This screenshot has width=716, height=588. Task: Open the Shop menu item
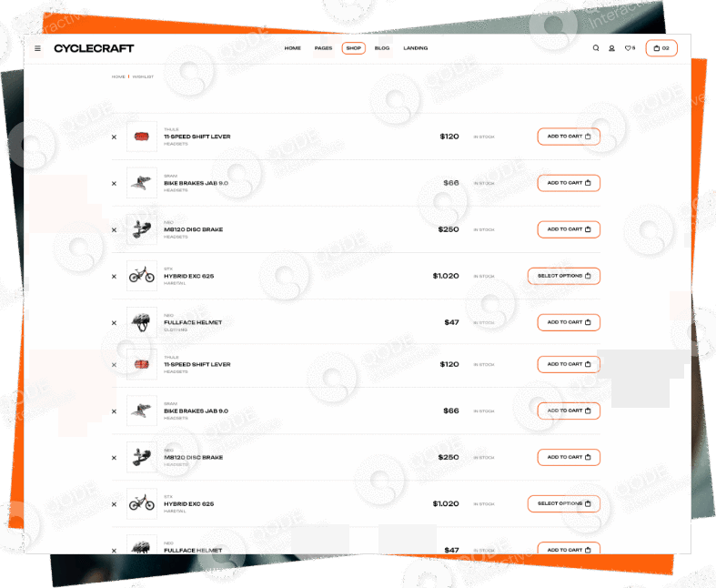click(353, 48)
